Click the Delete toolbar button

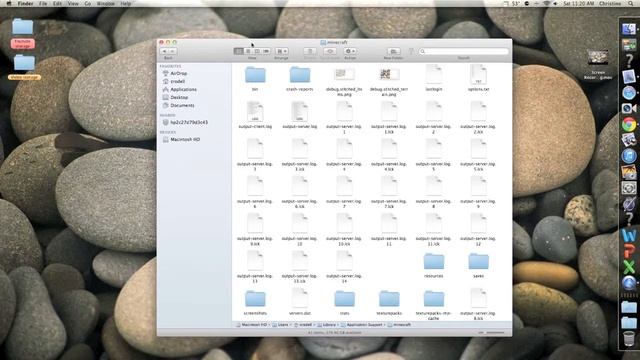(x=310, y=51)
